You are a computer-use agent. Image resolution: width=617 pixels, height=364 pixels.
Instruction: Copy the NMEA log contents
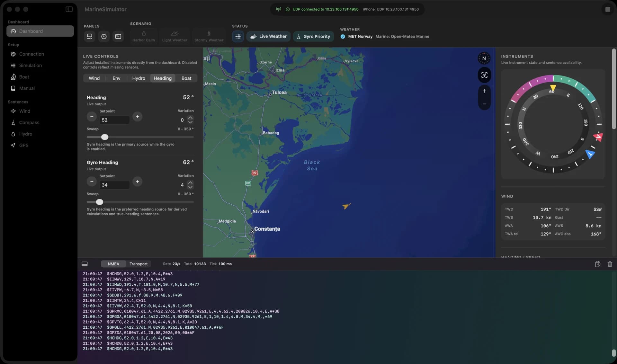coord(597,264)
